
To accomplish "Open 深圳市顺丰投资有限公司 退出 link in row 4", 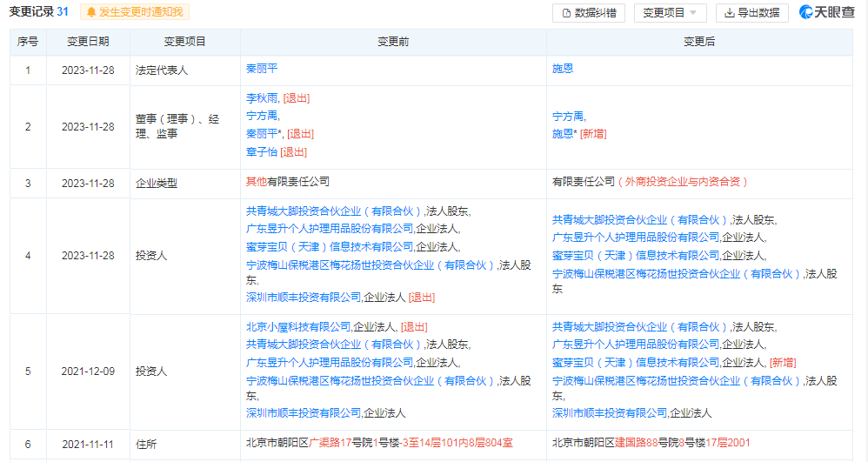I will pyautogui.click(x=304, y=298).
